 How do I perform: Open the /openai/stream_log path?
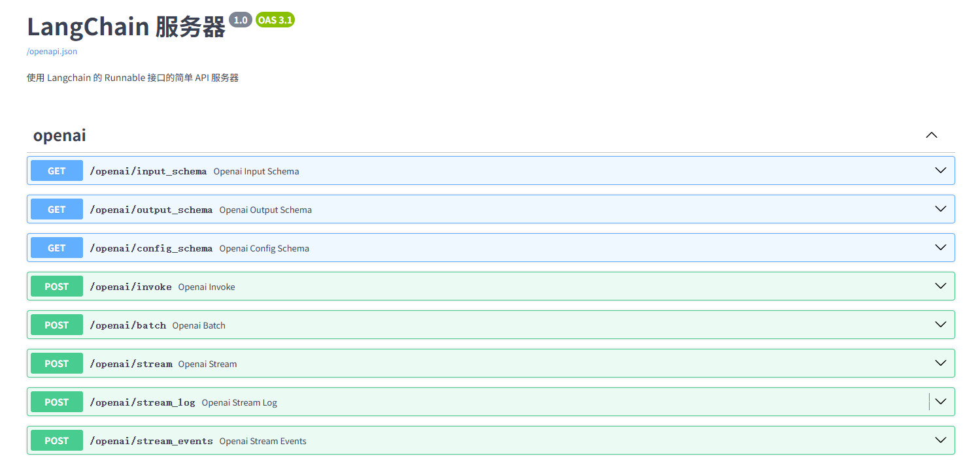(x=143, y=402)
